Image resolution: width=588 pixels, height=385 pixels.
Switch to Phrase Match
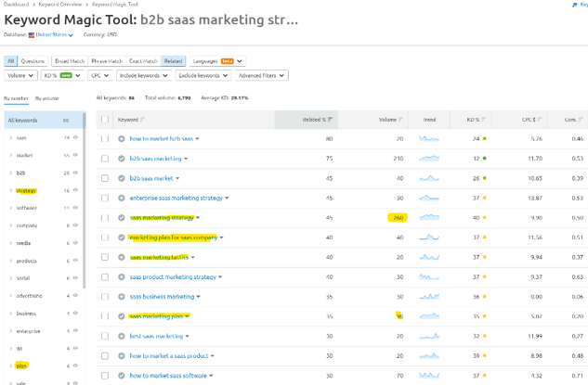tap(107, 61)
